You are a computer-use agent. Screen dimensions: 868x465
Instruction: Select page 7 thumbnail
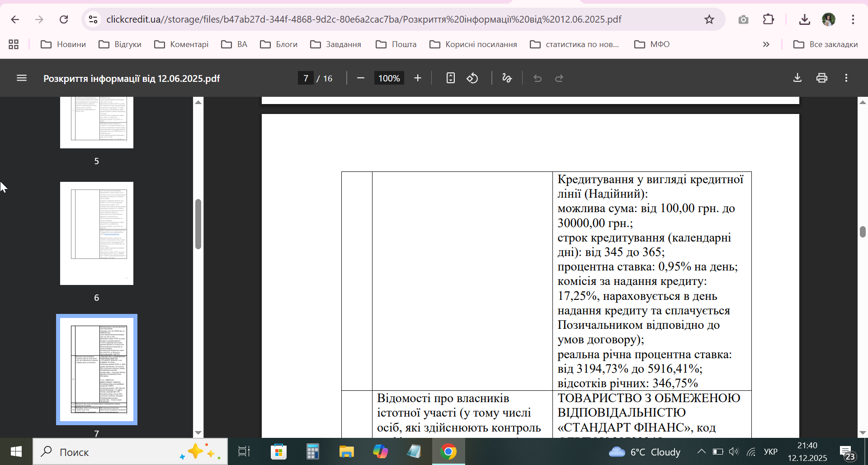(x=97, y=370)
